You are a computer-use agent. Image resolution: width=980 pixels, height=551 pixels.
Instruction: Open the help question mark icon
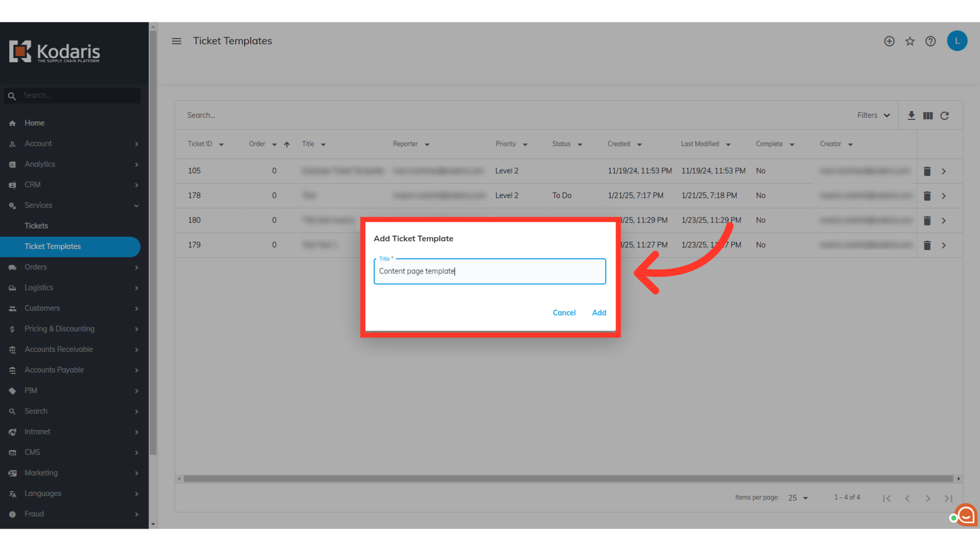pyautogui.click(x=930, y=41)
